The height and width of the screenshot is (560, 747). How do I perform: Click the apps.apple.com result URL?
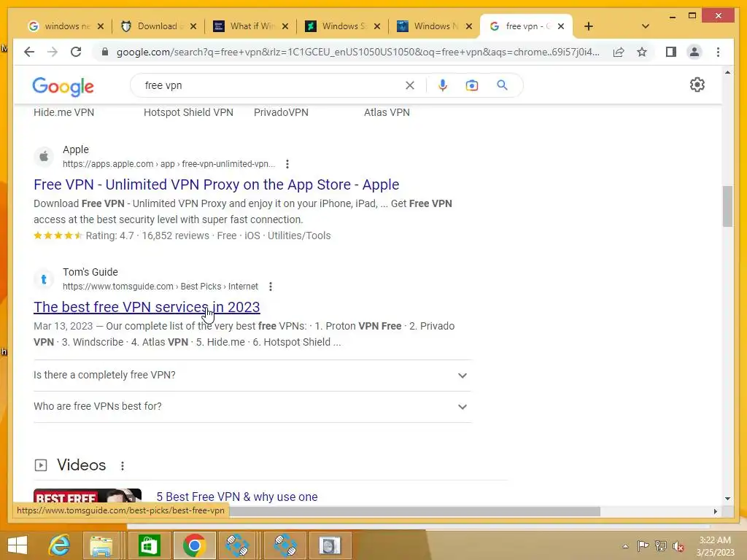169,164
